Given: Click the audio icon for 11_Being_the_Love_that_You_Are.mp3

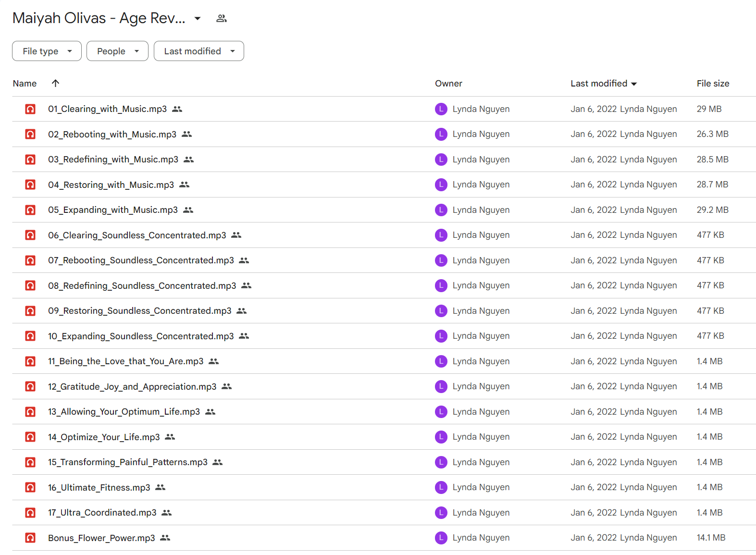Looking at the screenshot, I should [30, 361].
